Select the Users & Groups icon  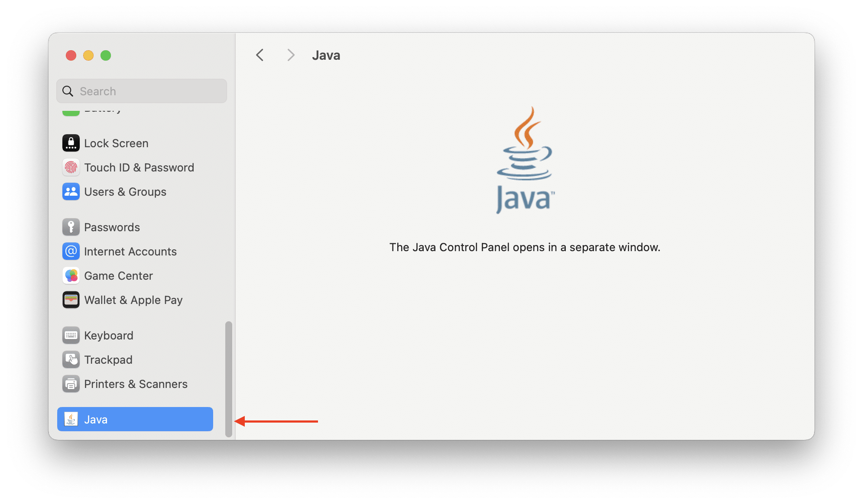click(x=71, y=192)
